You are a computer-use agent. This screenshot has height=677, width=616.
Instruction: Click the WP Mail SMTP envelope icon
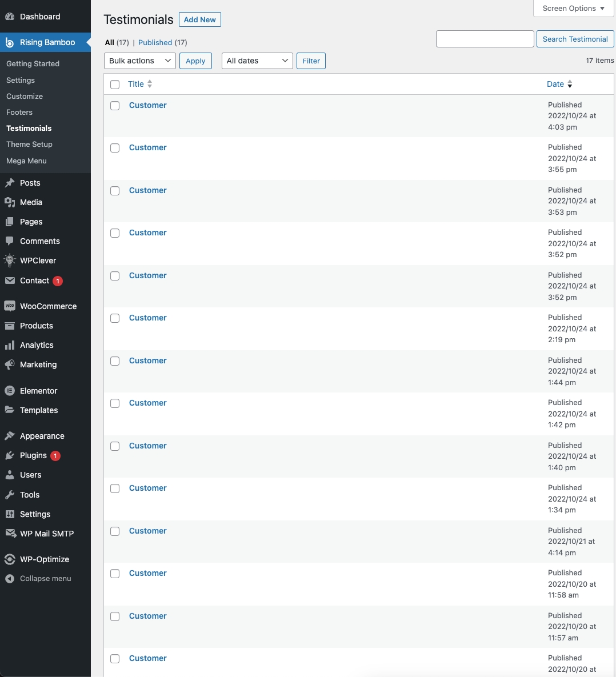(10, 534)
